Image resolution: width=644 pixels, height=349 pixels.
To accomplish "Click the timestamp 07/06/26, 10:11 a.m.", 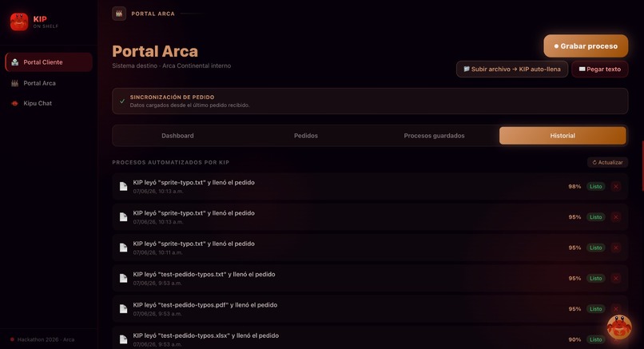I will (x=157, y=252).
